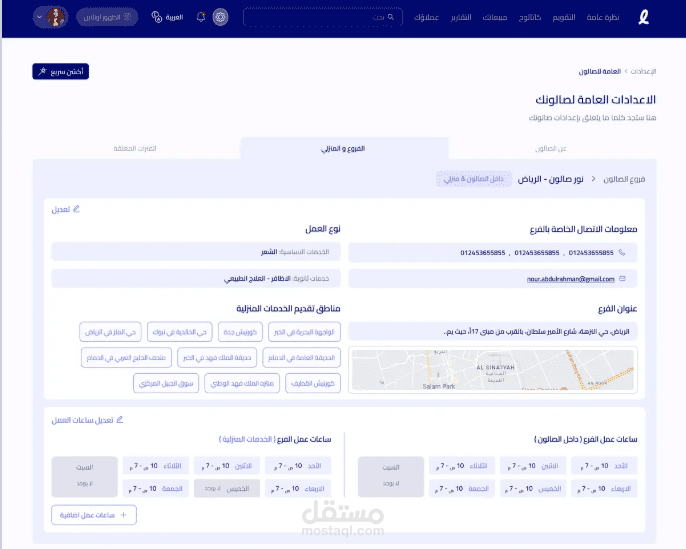Click the داخل الصالون & منزلي badge
The image size is (686, 549).
tap(474, 179)
